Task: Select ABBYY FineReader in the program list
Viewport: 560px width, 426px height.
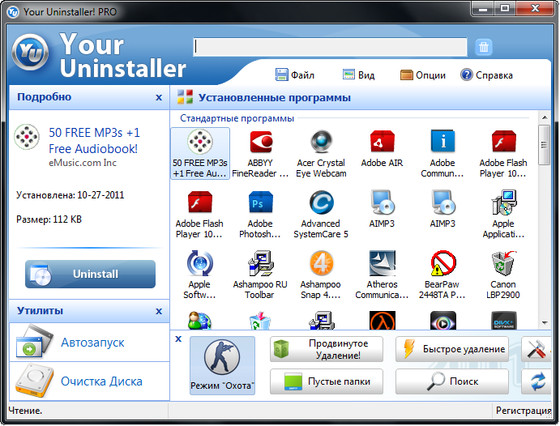Action: [x=260, y=154]
